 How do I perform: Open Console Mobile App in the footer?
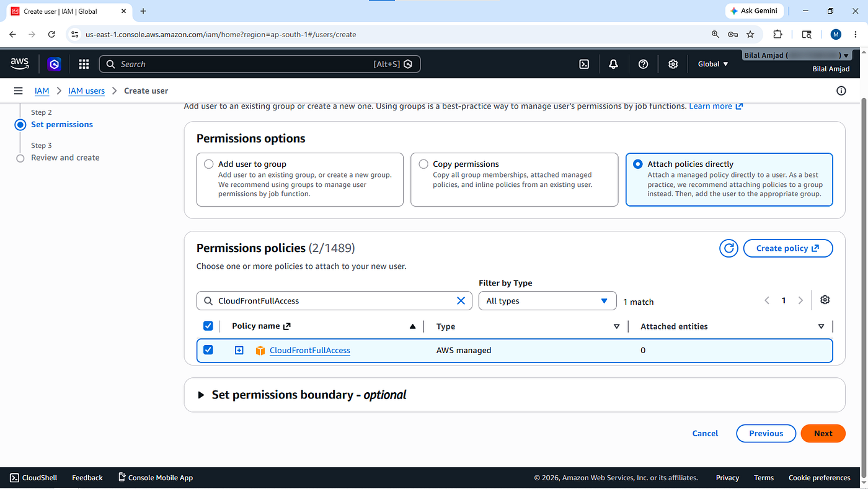(x=156, y=478)
